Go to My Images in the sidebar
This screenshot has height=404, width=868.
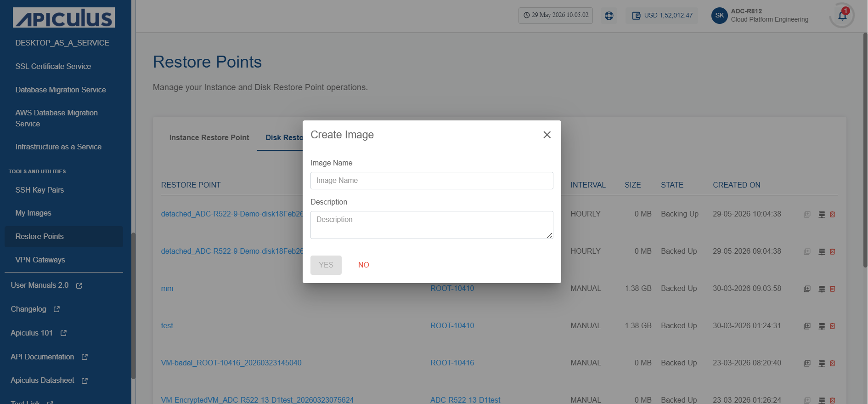(33, 213)
